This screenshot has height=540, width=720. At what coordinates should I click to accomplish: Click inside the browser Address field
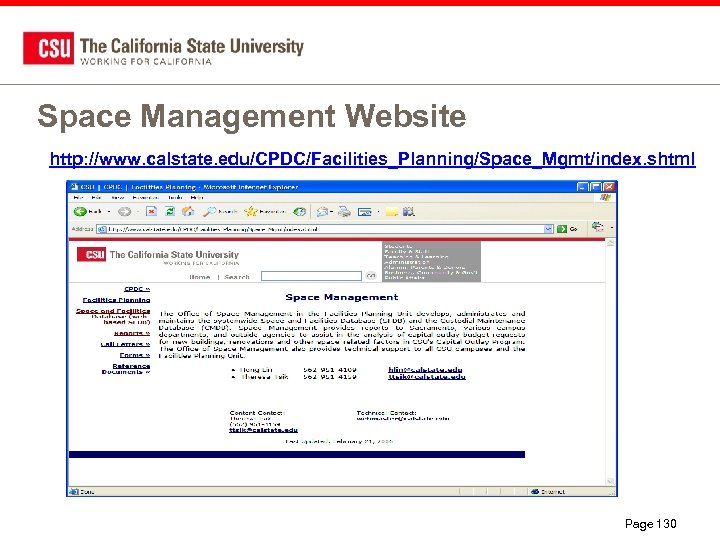pyautogui.click(x=320, y=229)
